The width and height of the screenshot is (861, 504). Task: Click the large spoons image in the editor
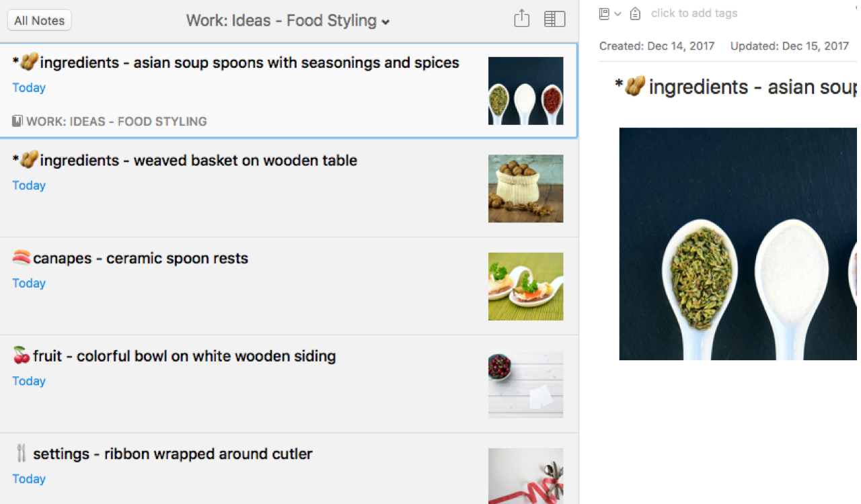click(737, 243)
